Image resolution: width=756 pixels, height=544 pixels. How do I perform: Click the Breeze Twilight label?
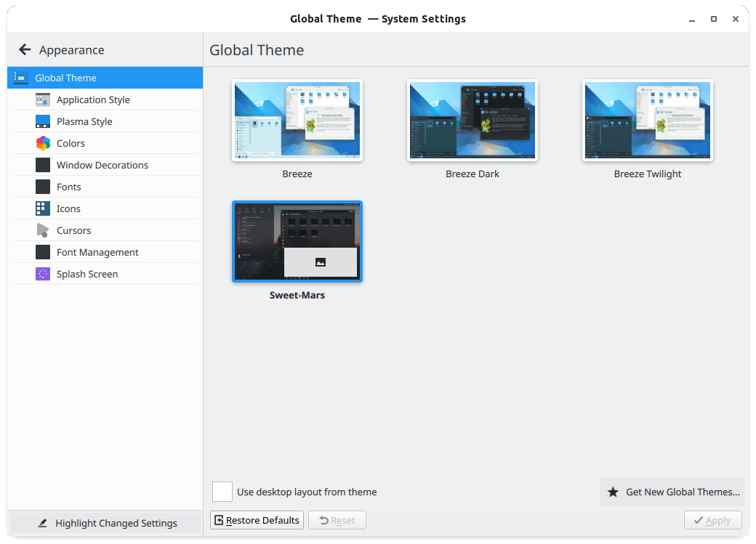(648, 174)
